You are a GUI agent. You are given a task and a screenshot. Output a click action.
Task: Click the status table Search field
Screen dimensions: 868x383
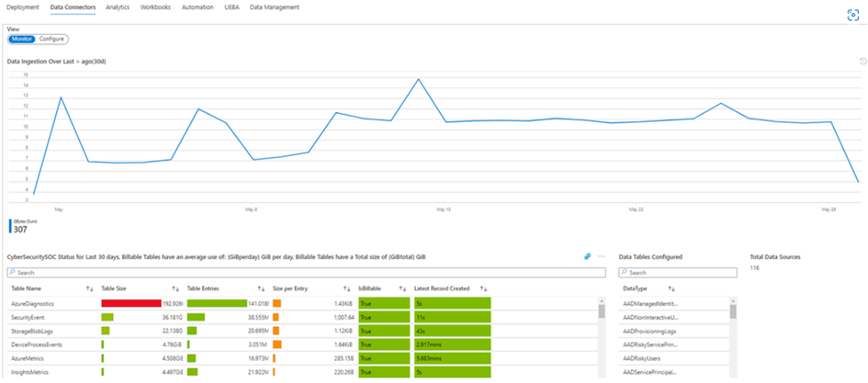coord(306,273)
